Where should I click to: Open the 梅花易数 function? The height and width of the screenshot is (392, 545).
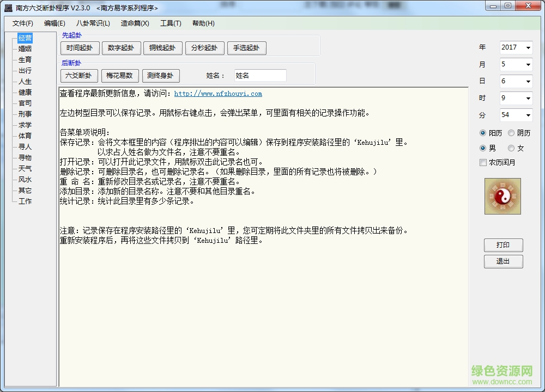tap(120, 75)
